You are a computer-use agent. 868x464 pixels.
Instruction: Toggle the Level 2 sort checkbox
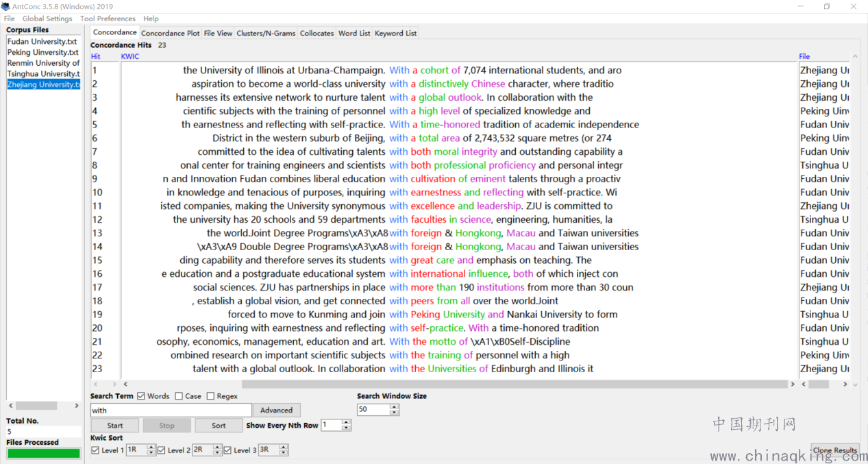[x=162, y=450]
